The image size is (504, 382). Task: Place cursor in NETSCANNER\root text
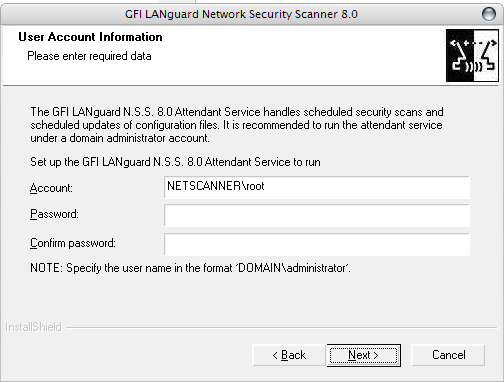pos(216,186)
